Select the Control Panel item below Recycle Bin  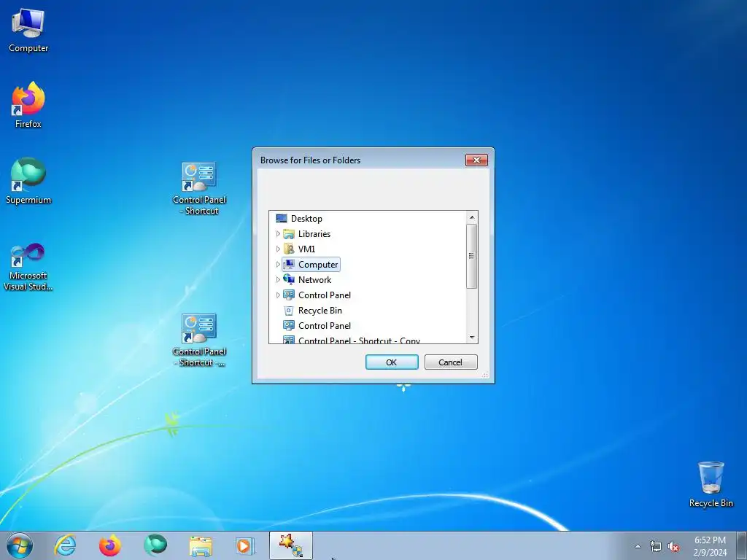tap(325, 326)
